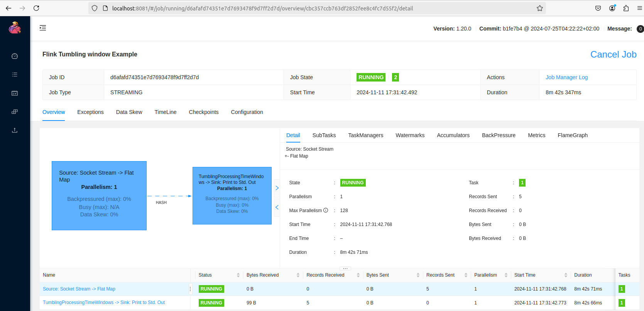Sort table by Bytes Received column
The height and width of the screenshot is (311, 644).
[298, 275]
